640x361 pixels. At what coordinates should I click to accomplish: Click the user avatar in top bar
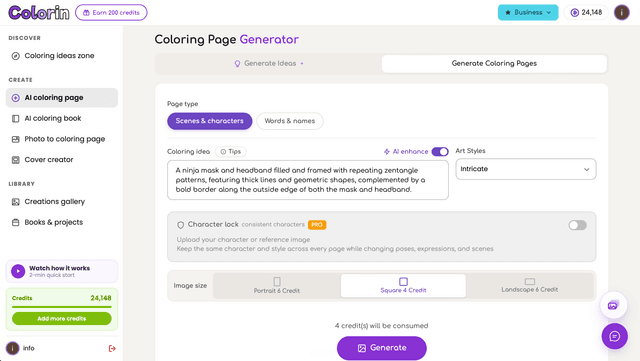pyautogui.click(x=622, y=12)
